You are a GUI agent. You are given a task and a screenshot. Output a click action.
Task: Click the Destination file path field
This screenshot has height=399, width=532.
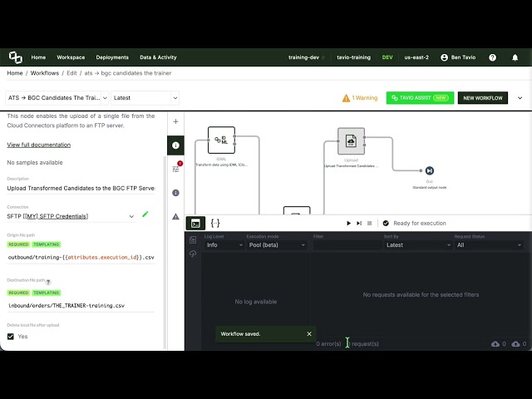pyautogui.click(x=81, y=305)
